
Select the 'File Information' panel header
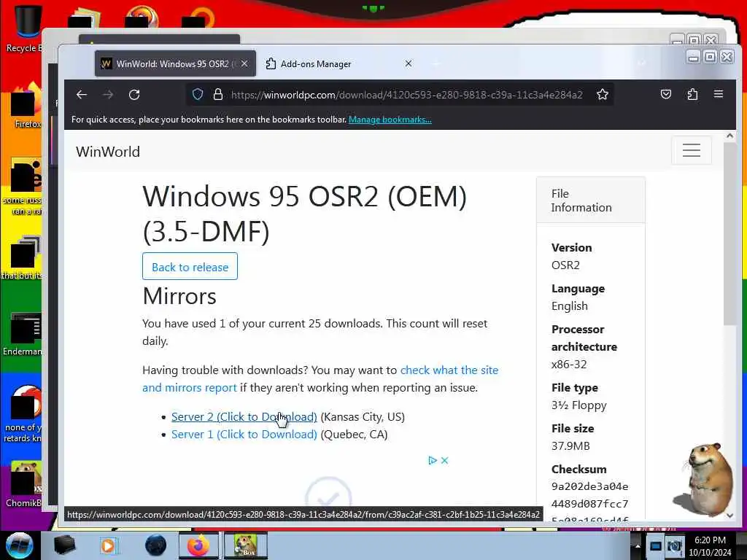point(591,201)
